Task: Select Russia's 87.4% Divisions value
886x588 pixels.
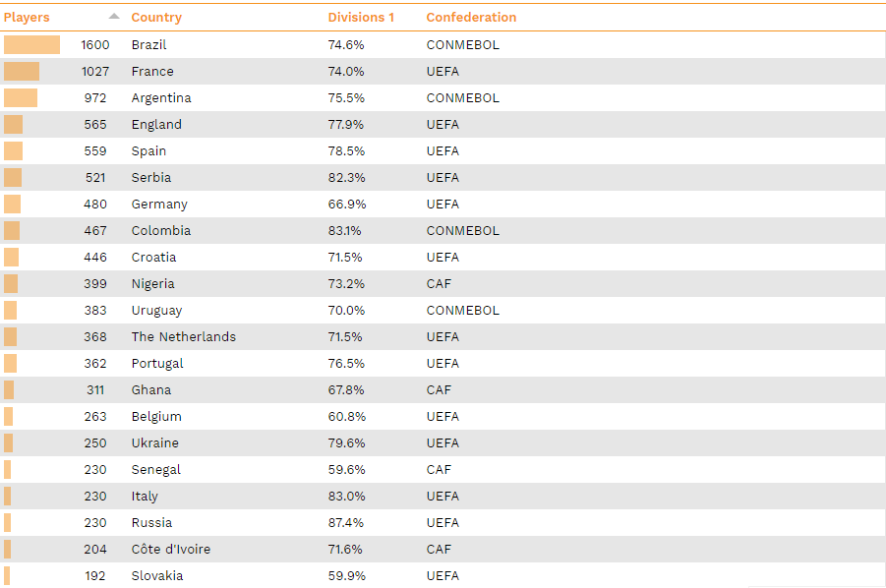Action: 346,522
